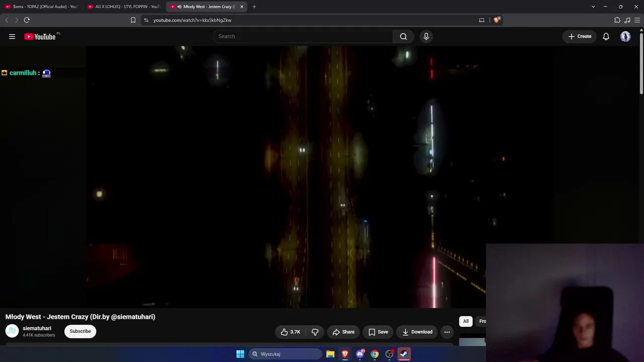644x362 pixels.
Task: Subscribe to siematuhari channel
Action: 80,331
